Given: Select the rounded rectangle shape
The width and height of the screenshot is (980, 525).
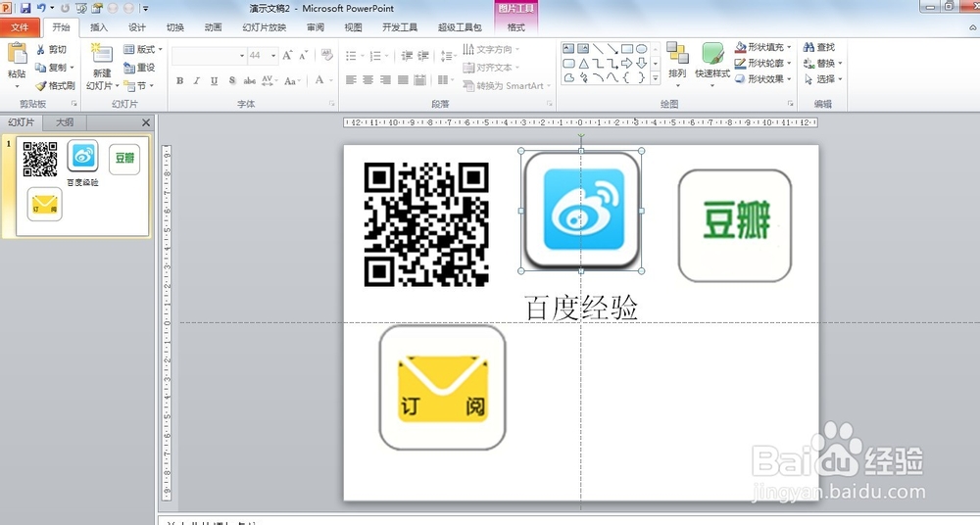Looking at the screenshot, I should pyautogui.click(x=568, y=63).
